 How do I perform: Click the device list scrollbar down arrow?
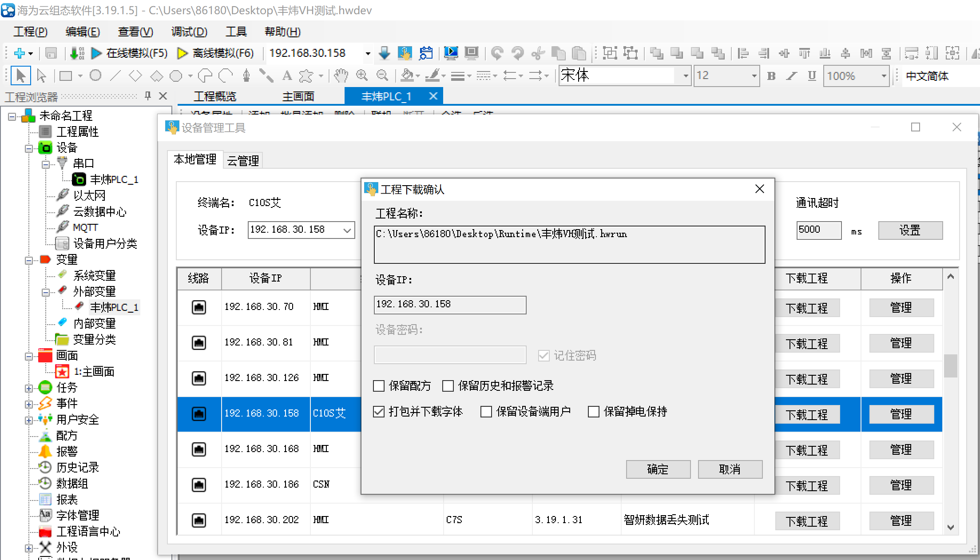click(x=950, y=528)
